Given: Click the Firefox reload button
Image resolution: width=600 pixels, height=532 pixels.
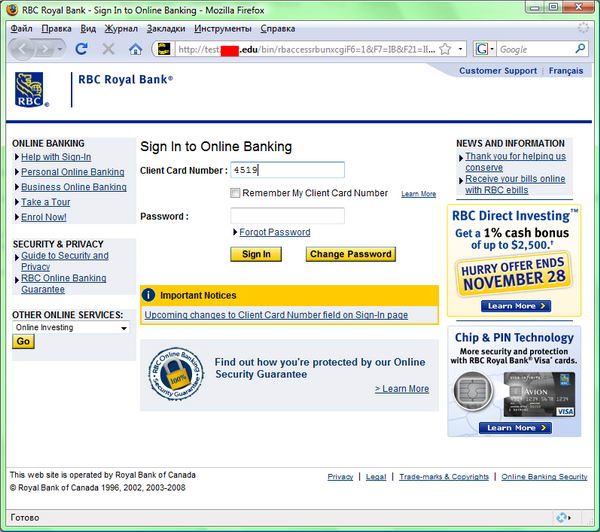Looking at the screenshot, I should [x=81, y=49].
